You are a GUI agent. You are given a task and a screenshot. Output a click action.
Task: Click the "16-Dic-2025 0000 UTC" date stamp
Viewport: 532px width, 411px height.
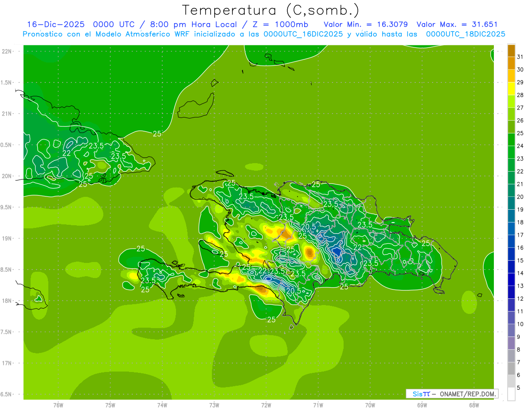(81, 24)
